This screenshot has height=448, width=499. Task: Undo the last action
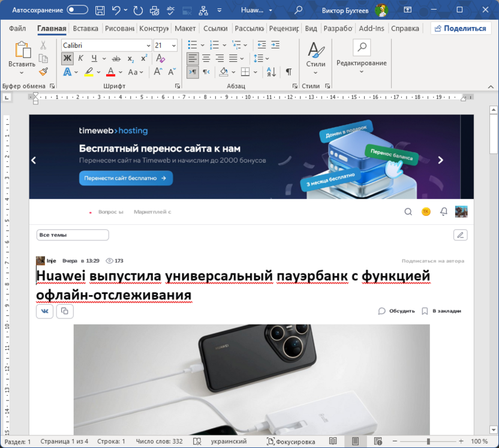click(x=116, y=11)
